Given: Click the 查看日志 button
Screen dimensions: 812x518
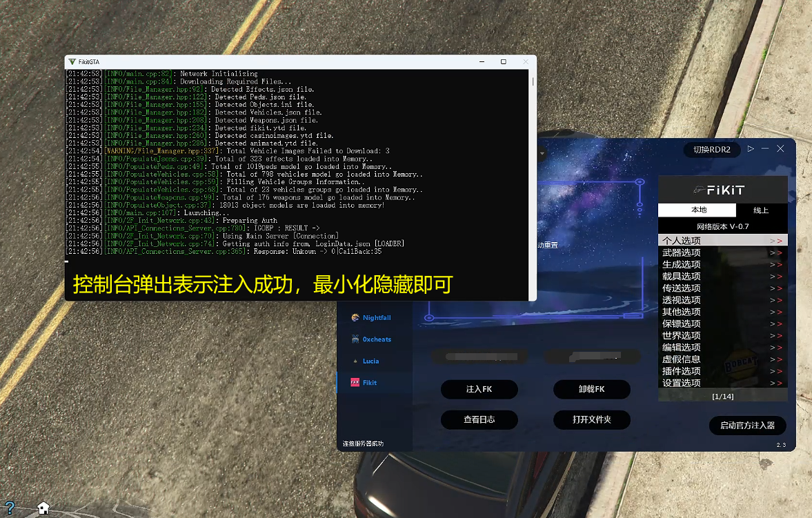Looking at the screenshot, I should [479, 419].
